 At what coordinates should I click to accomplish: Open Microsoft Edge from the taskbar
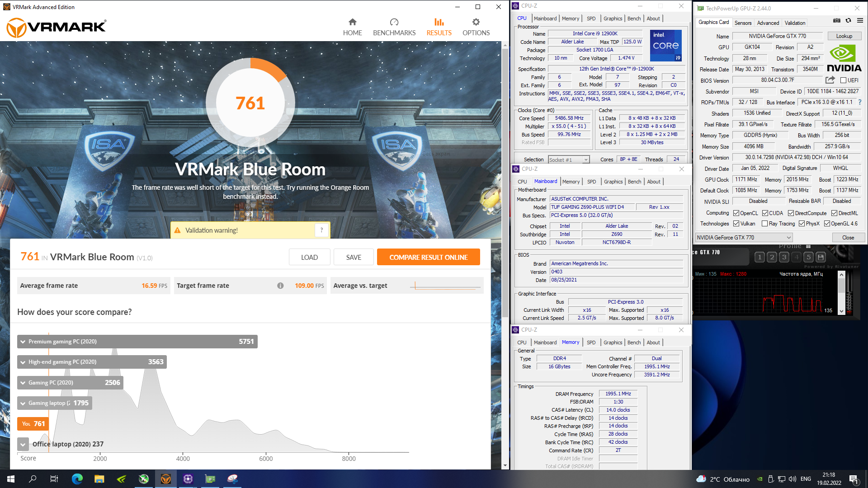point(77,479)
